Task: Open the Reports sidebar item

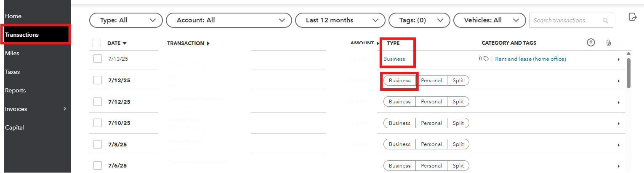Action: pyautogui.click(x=16, y=90)
